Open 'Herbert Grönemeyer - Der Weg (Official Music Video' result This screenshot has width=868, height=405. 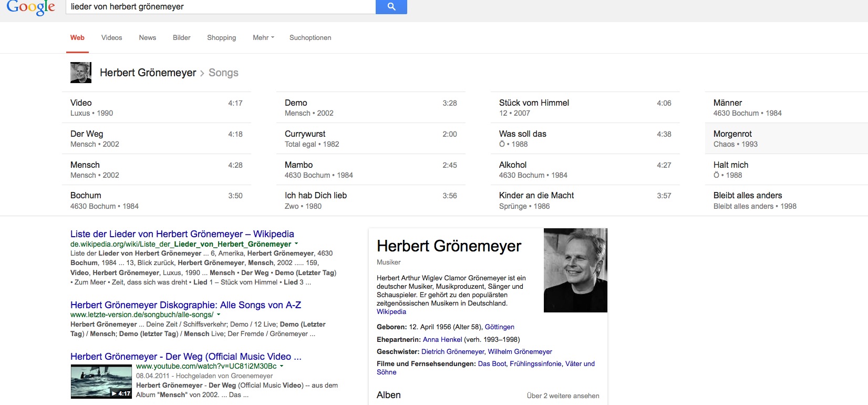point(186,357)
